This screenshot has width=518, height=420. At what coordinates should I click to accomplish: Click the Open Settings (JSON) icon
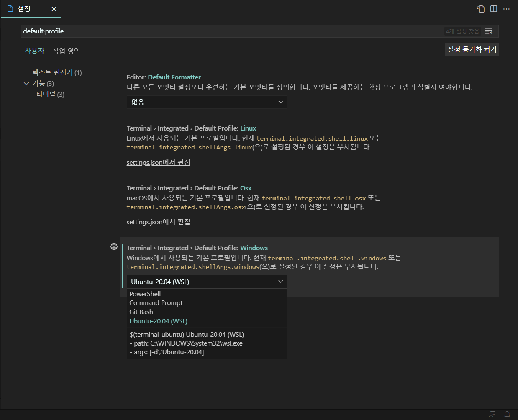tap(480, 9)
